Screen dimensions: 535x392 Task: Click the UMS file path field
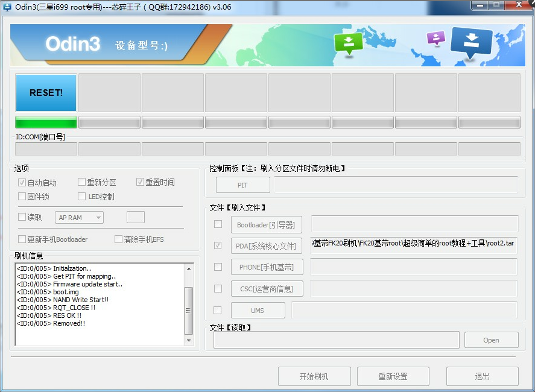[x=404, y=310]
